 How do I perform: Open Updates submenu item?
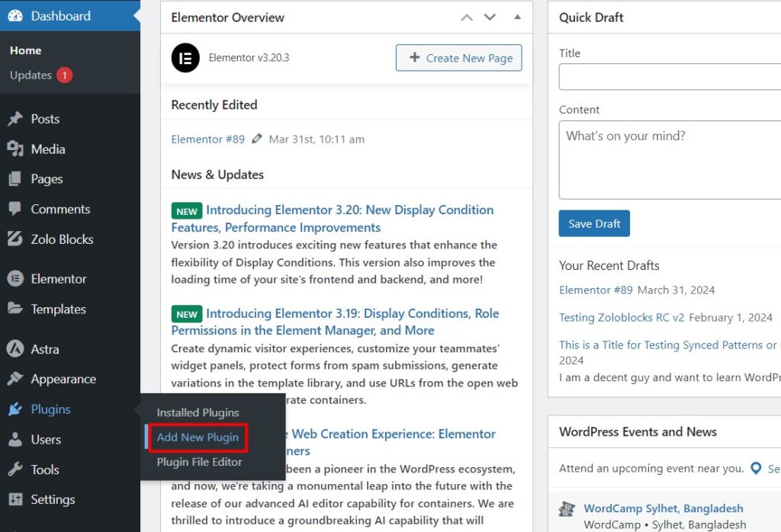pyautogui.click(x=31, y=75)
